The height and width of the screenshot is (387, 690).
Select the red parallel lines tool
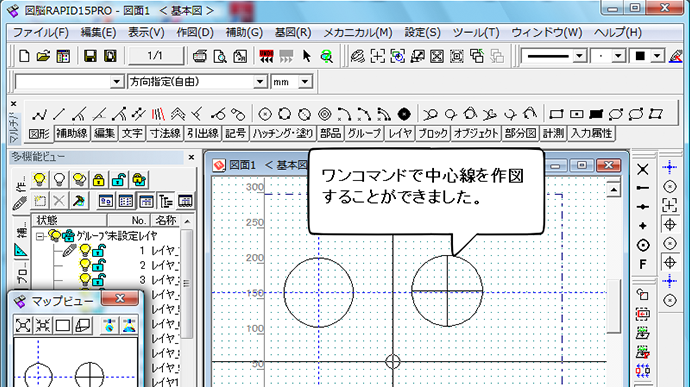point(158,114)
